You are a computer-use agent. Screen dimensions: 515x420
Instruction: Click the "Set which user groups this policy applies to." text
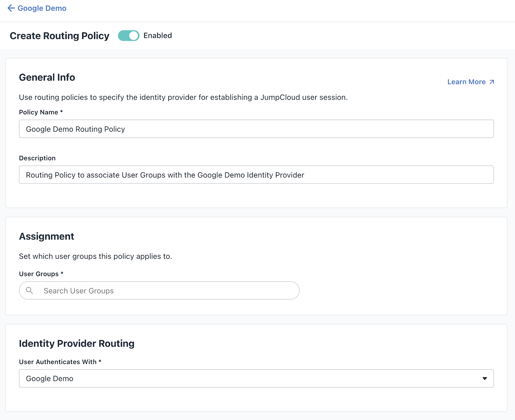tap(96, 257)
